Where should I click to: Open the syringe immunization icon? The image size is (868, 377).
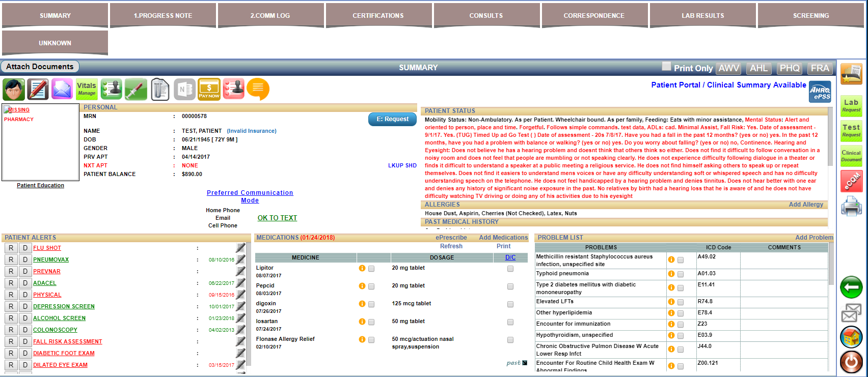[135, 90]
